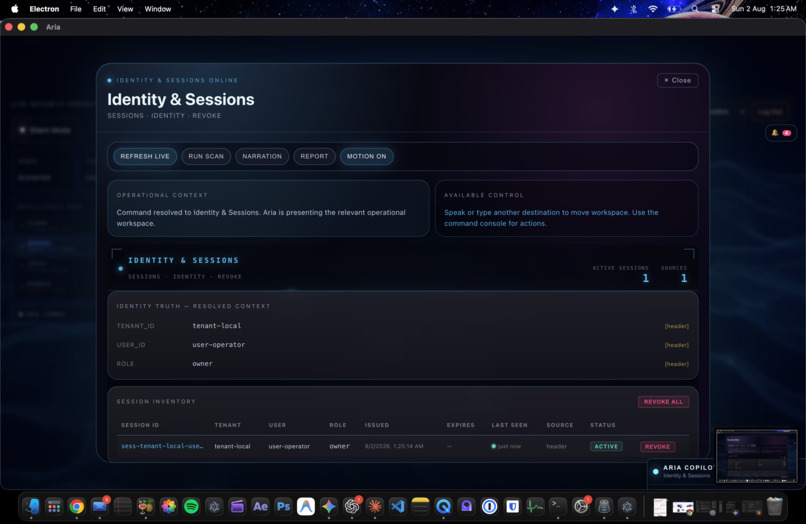Screen dimensions: 806x524
Task: Toggle the NARRATION pill
Action: tap(262, 156)
